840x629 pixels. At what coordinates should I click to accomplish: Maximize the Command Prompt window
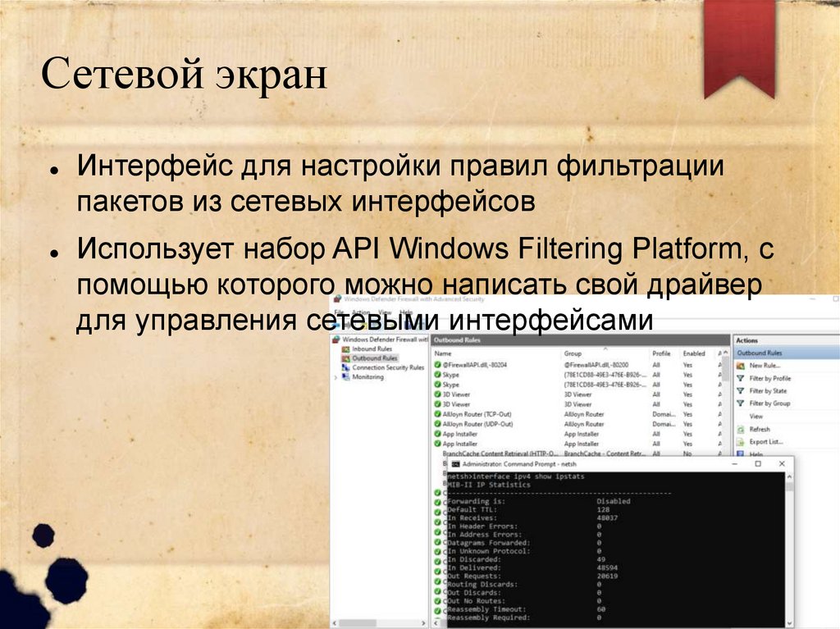click(x=757, y=464)
